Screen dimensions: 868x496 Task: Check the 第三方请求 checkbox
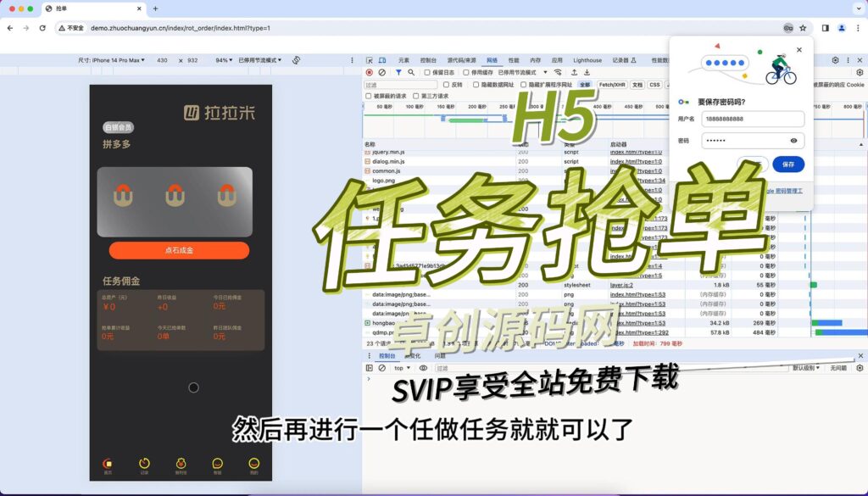415,96
